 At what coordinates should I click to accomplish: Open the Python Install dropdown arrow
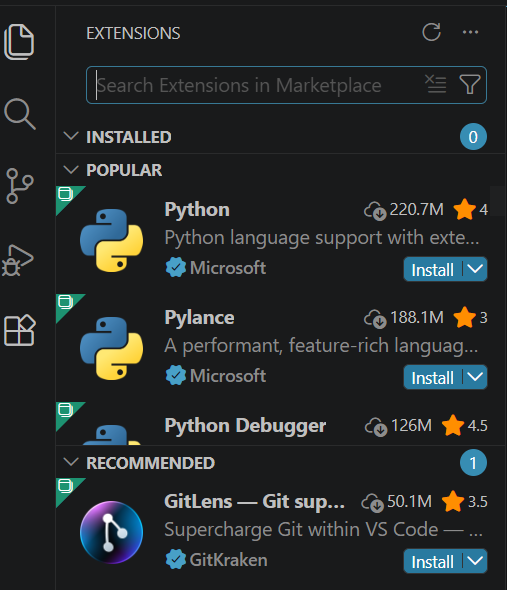tap(475, 269)
